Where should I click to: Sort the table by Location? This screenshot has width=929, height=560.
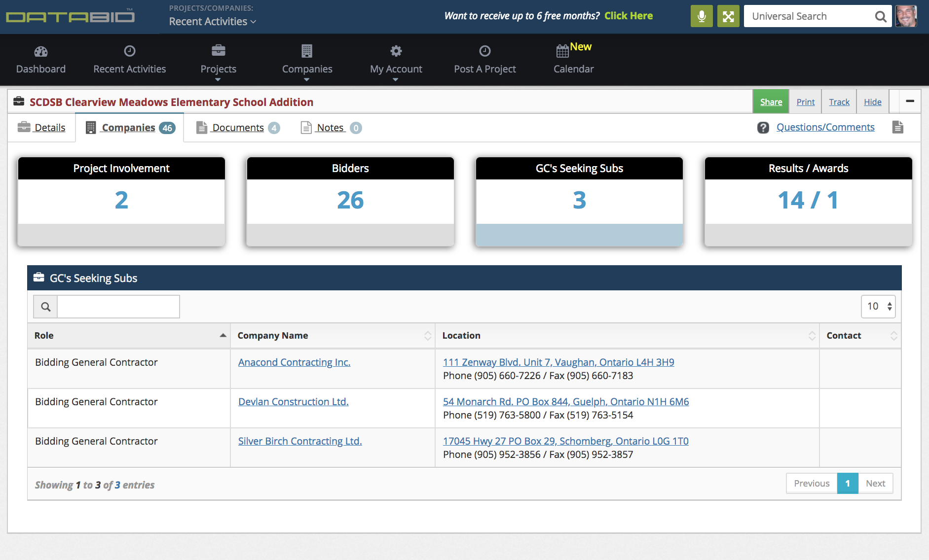[x=627, y=336]
